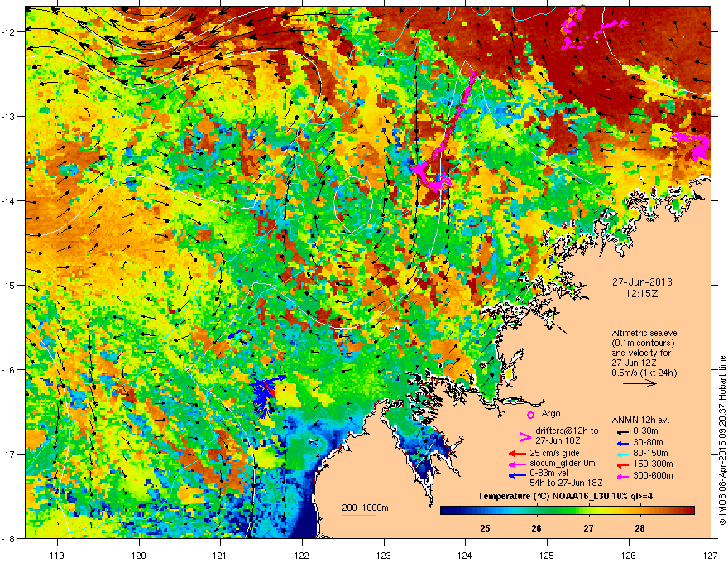Click the magenta arrow for ANMN 300-600m

point(621,476)
